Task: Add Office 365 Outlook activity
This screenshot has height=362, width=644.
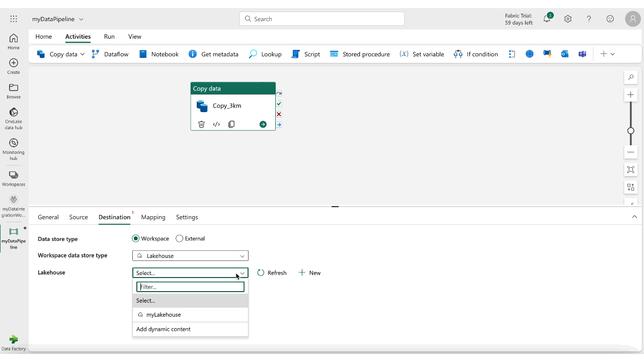Action: point(565,54)
